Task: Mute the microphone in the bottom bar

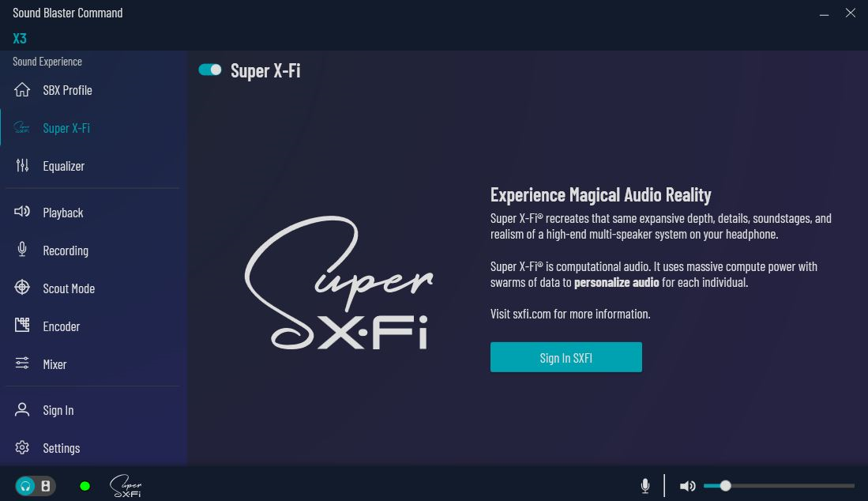Action: click(x=645, y=486)
